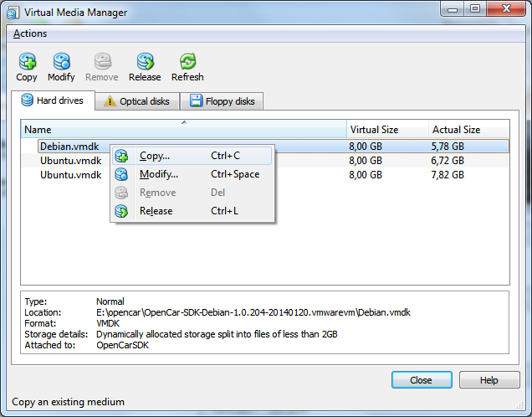Open the Actions menu
532x417 pixels.
30,33
